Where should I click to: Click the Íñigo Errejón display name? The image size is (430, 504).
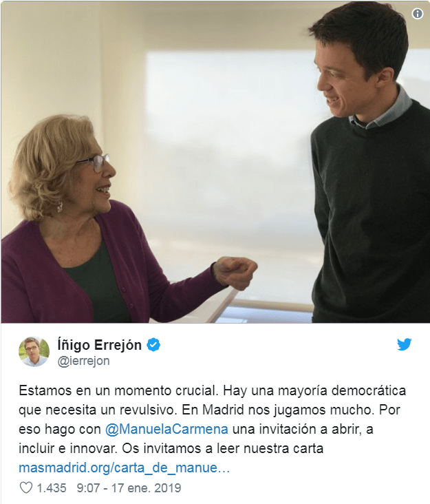pyautogui.click(x=99, y=345)
